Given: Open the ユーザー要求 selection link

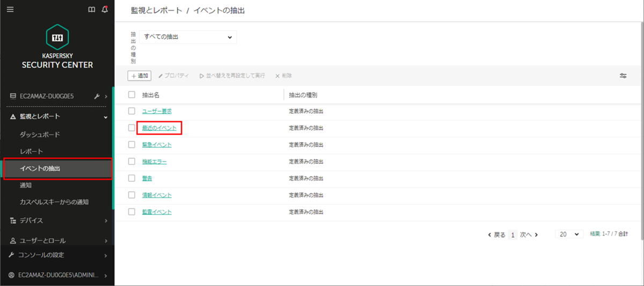Looking at the screenshot, I should [x=157, y=111].
